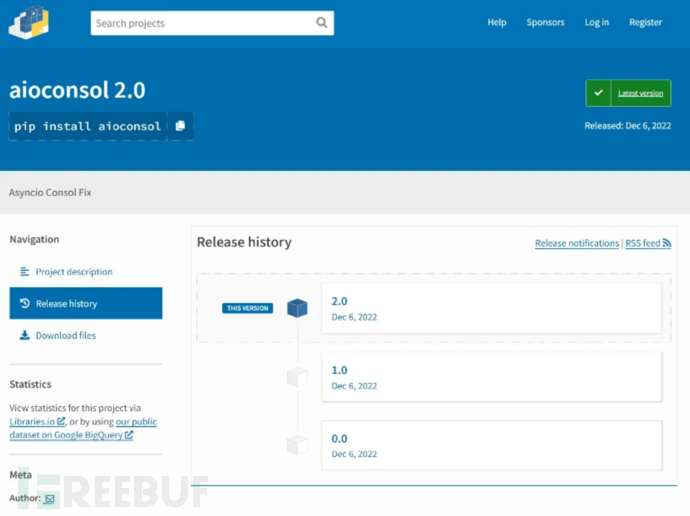Viewport: 690px width, 516px height.
Task: Click the search magnifier icon
Action: tap(321, 23)
